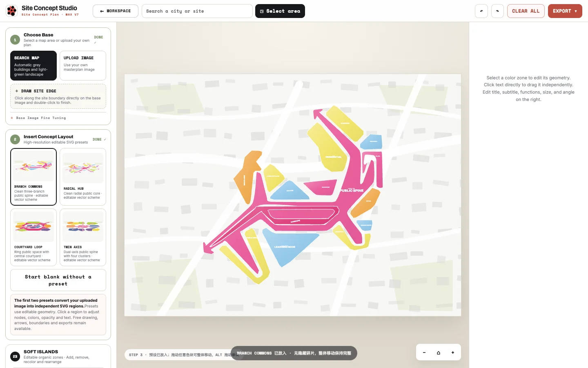The height and width of the screenshot is (368, 588).
Task: Activate the DRAW SITE EDGE tool
Action: pos(58,96)
